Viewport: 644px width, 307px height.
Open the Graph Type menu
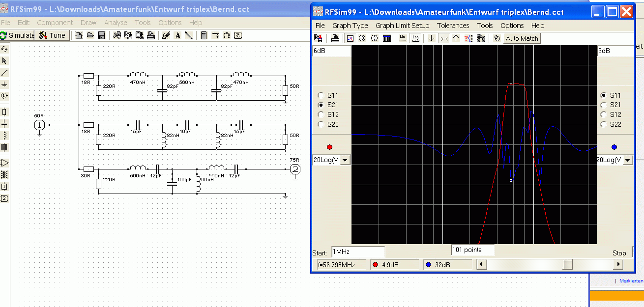tap(350, 26)
